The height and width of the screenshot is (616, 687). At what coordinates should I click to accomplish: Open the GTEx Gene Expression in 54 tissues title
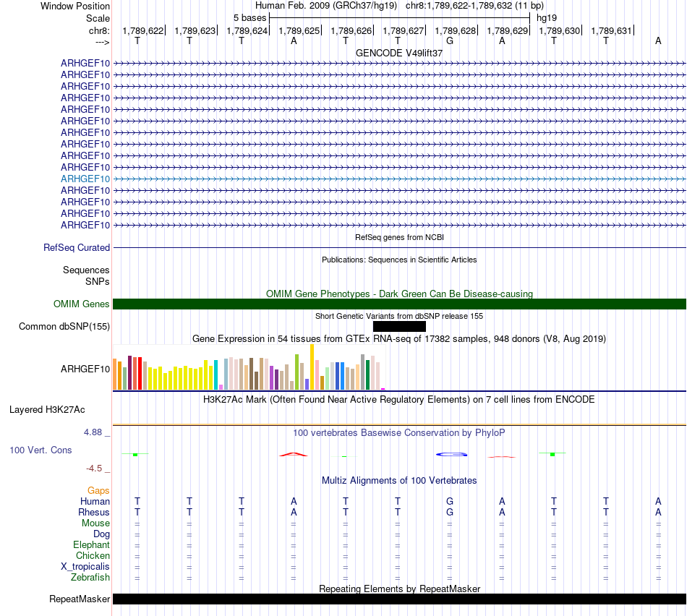(x=399, y=338)
